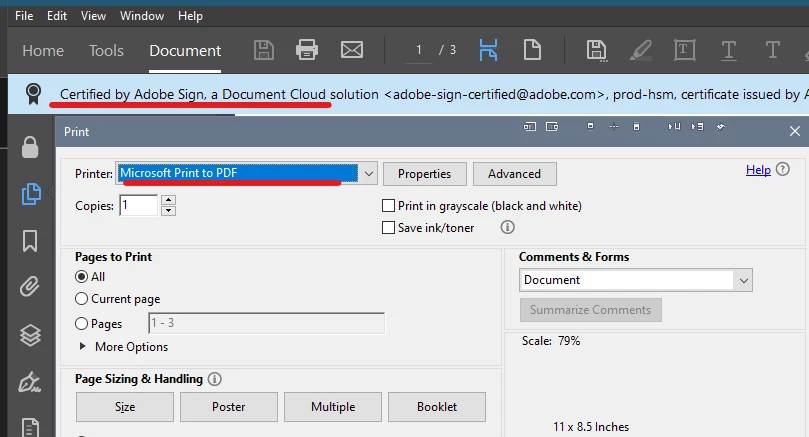This screenshot has height=437, width=809.
Task: Open the signatures pen sidebar icon
Action: [x=30, y=382]
